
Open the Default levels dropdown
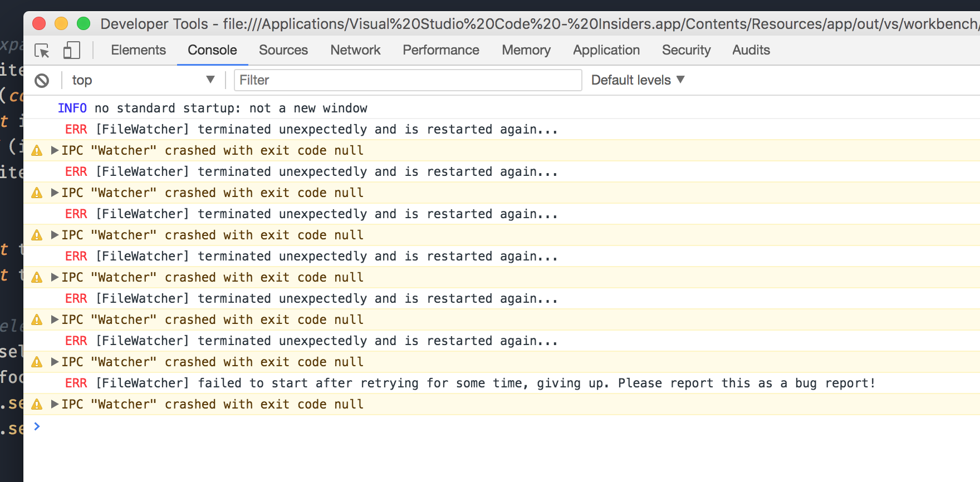[x=637, y=80]
